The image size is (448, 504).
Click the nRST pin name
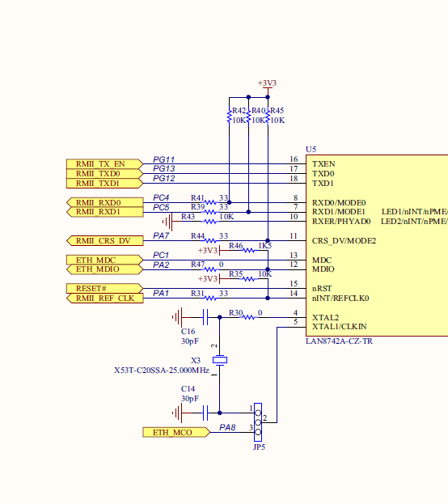click(x=322, y=289)
